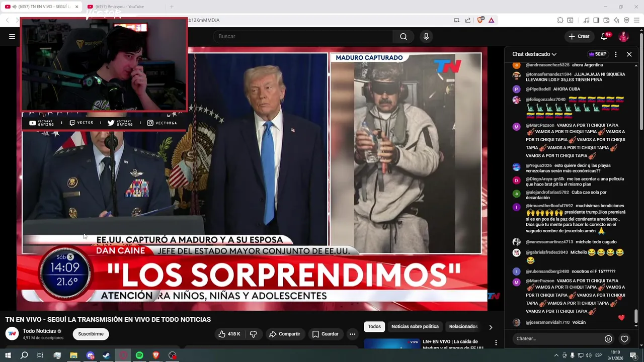
Task: Click the share page icon in address bar
Action: tap(468, 20)
